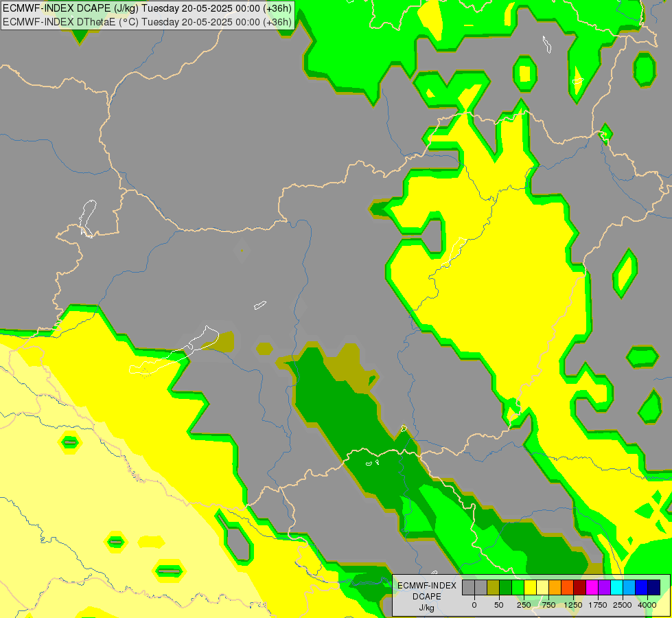Click the "J/kg" unit in the legend box
This screenshot has height=618, width=672.
point(427,608)
